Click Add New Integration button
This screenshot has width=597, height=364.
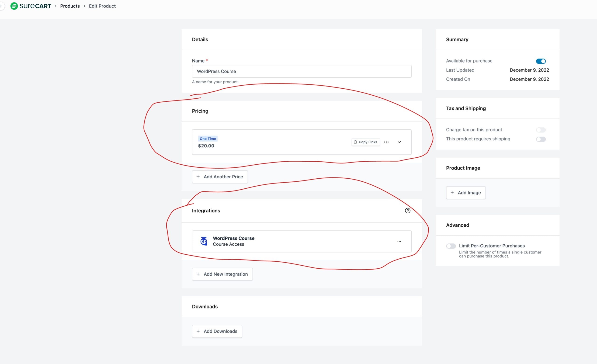tap(222, 274)
